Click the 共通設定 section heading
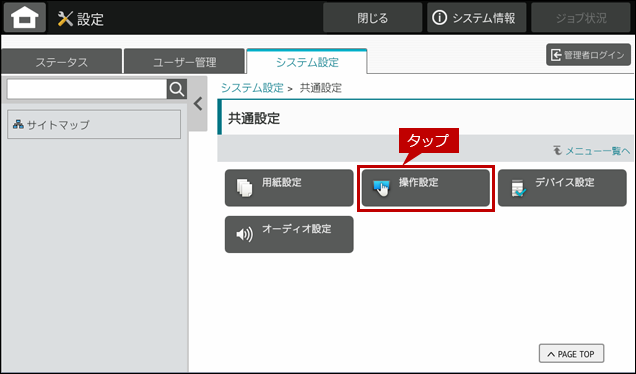The height and width of the screenshot is (374, 636). (x=254, y=118)
